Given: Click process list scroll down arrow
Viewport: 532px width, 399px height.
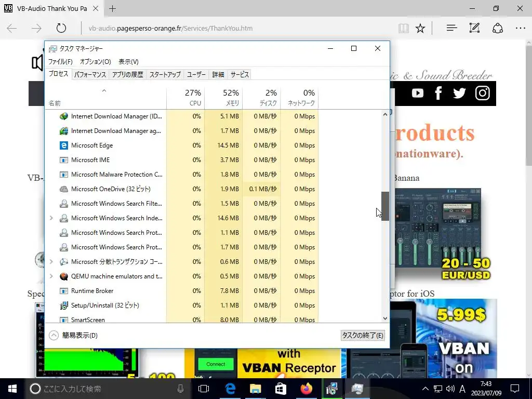Looking at the screenshot, I should 385,318.
